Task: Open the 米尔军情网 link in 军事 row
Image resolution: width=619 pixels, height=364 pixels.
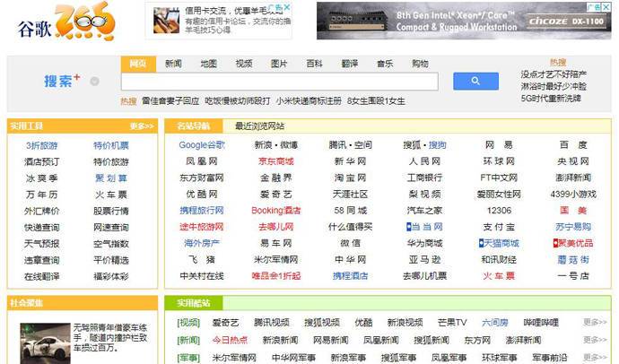Action: (234, 358)
